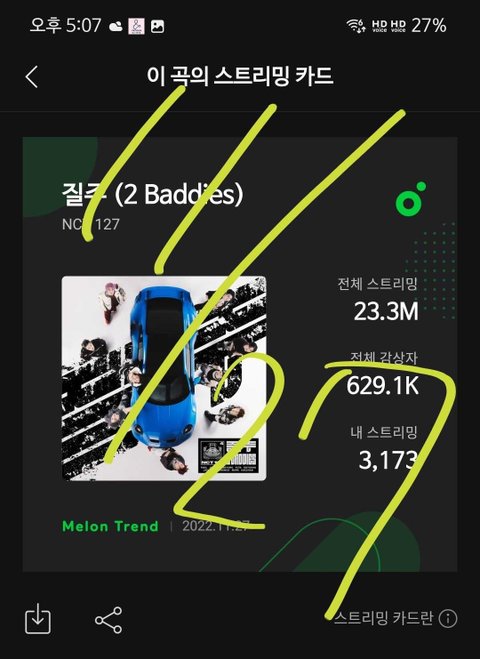The width and height of the screenshot is (480, 659).
Task: Tap the page title 이 곡의 스트리밍 카드
Action: [240, 76]
